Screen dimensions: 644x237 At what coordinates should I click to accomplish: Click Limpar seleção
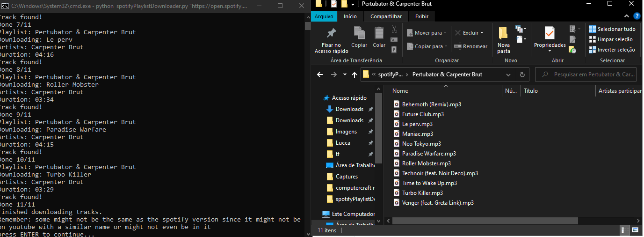click(611, 39)
